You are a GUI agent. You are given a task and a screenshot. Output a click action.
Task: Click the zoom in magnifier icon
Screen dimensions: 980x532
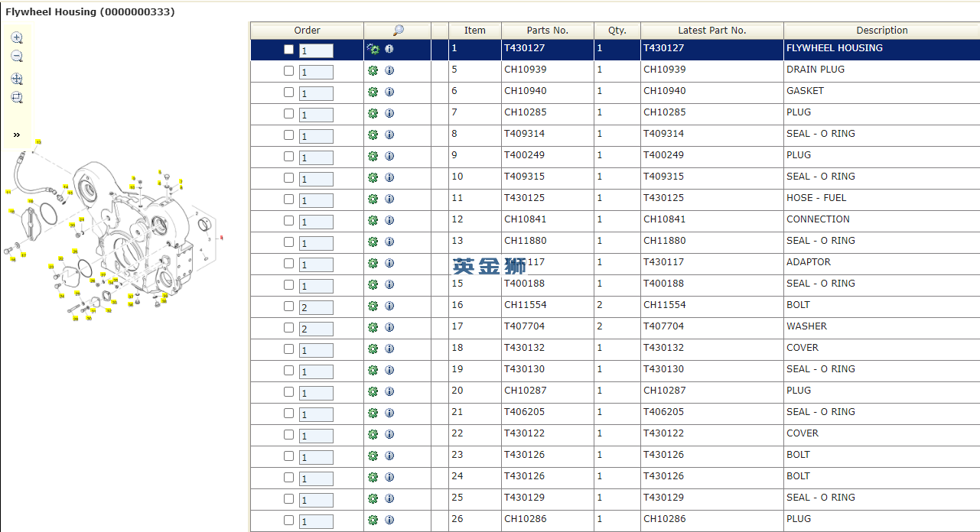17,37
